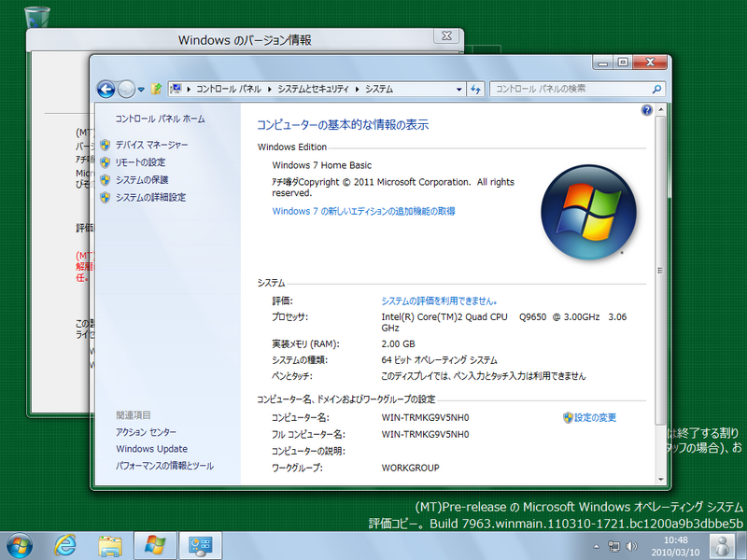The image size is (747, 560).
Task: Open help with the blue question icon
Action: click(646, 110)
